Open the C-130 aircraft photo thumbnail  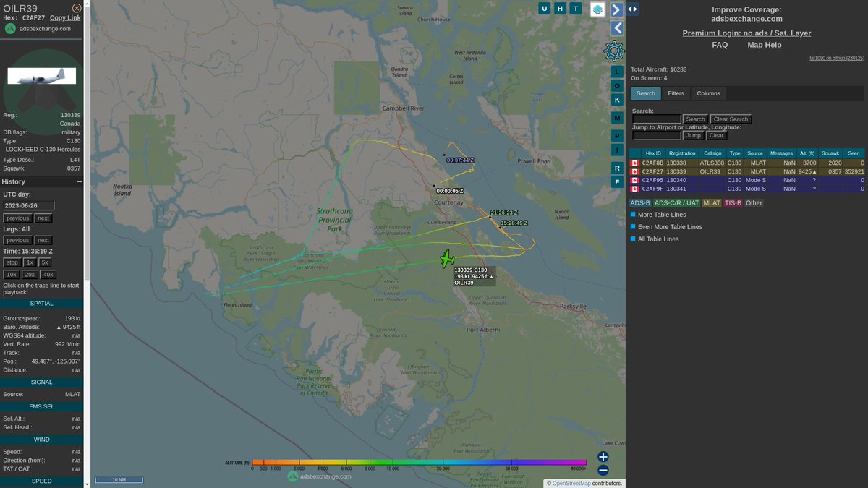tap(42, 76)
